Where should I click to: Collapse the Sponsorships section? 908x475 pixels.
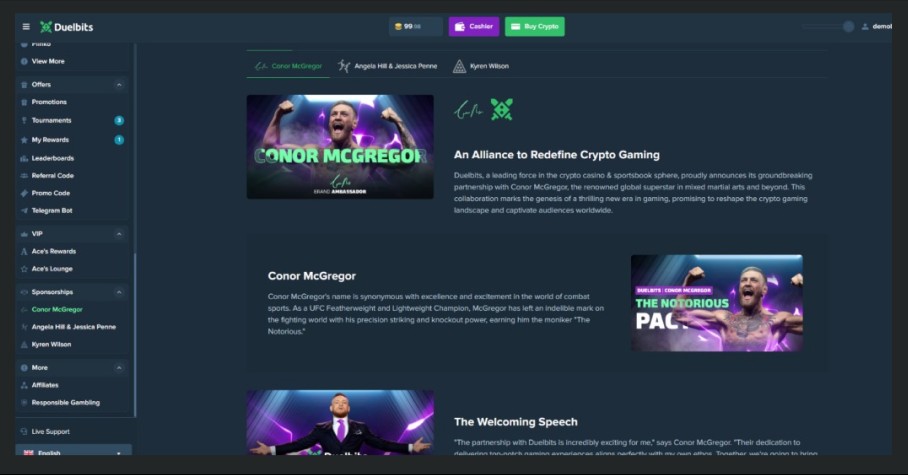(x=119, y=292)
